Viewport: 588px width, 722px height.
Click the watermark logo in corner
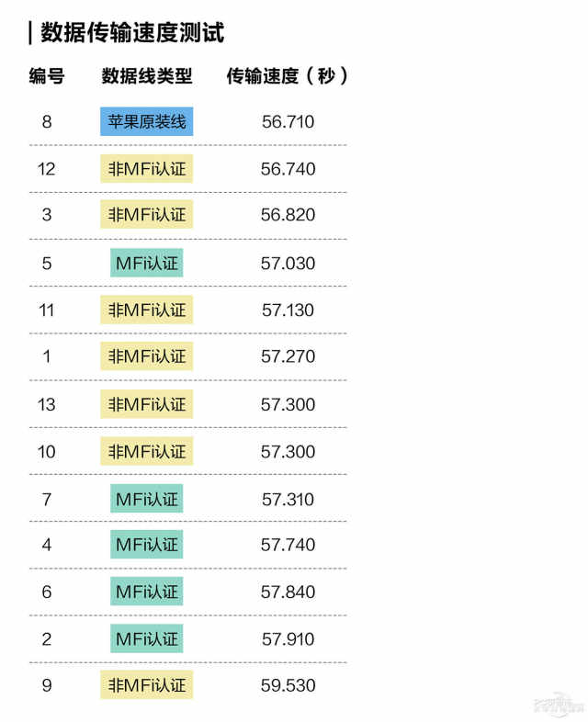(559, 704)
